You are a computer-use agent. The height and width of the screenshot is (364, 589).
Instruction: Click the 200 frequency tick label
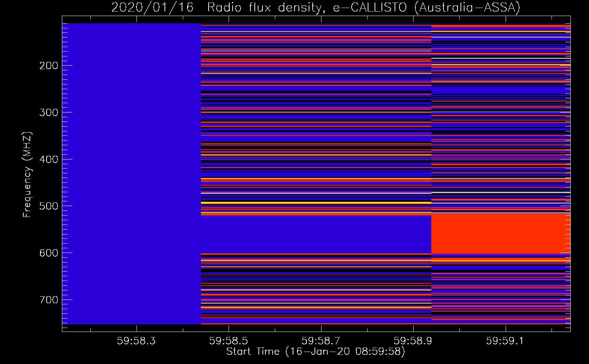tap(49, 66)
